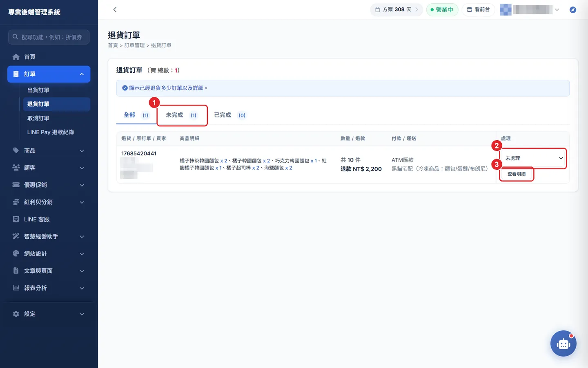Switch to the 全部 tab
The height and width of the screenshot is (368, 588).
136,115
